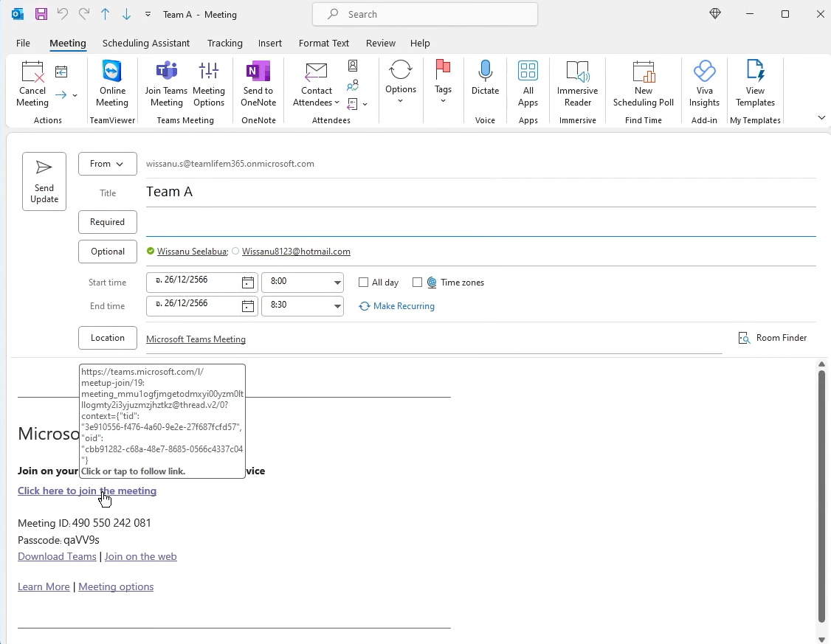
Task: Switch to the Tracking tab
Action: coord(224,43)
